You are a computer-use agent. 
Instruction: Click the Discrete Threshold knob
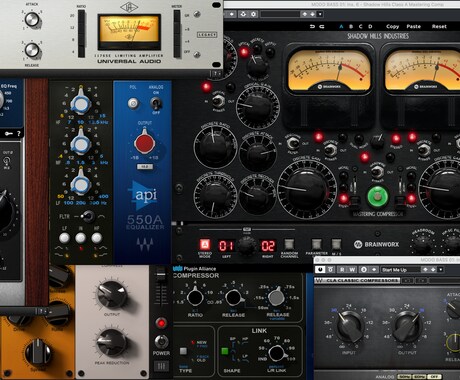[215, 197]
